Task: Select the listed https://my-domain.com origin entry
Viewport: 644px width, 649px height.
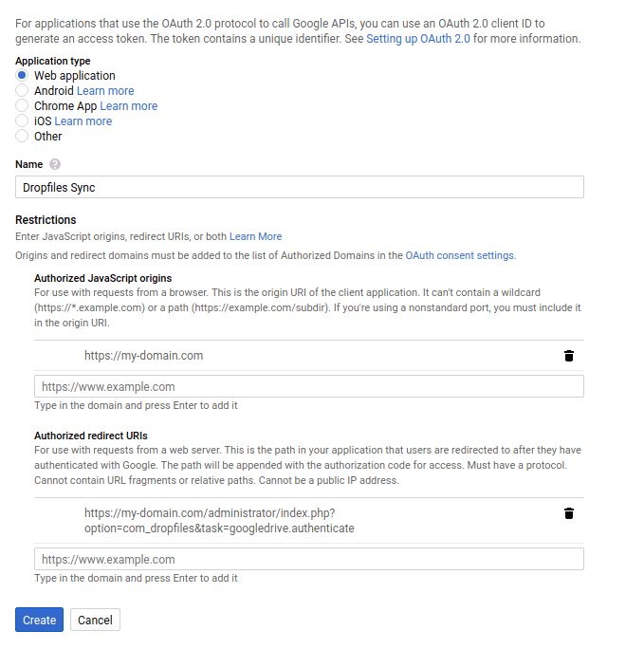Action: tap(143, 356)
